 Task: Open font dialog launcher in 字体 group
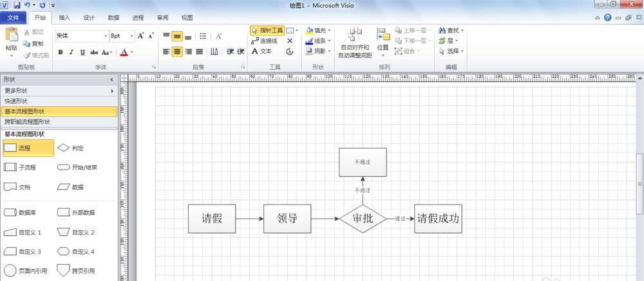pyautogui.click(x=154, y=67)
